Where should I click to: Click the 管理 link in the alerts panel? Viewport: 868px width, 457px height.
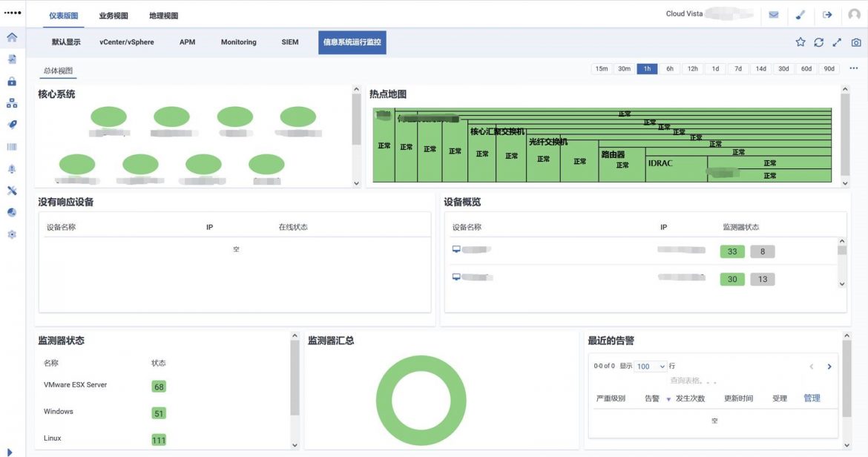pyautogui.click(x=812, y=398)
